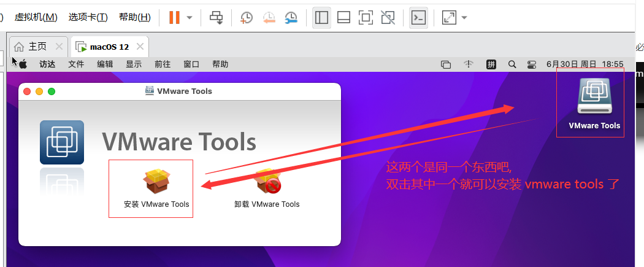Close the 主页 tab
The height and width of the screenshot is (267, 644).
59,47
